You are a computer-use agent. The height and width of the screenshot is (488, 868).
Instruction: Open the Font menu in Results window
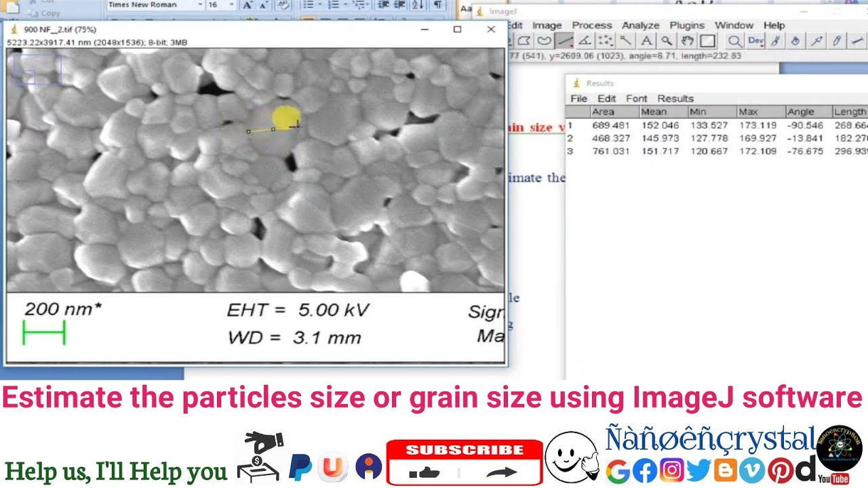(636, 98)
